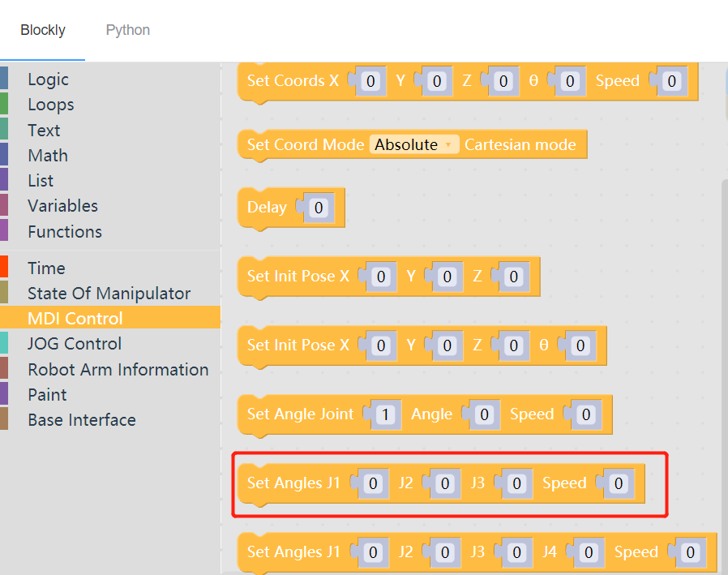This screenshot has width=728, height=575.
Task: Open the Math block category
Action: click(47, 155)
